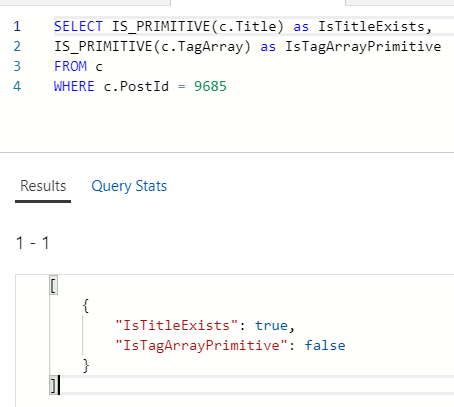Click the FROM keyword on line 3

[70, 66]
